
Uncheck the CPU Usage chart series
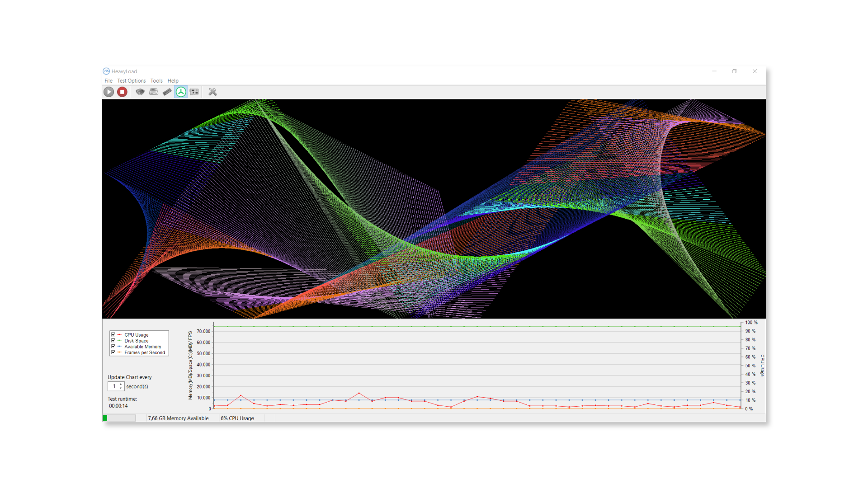pos(113,335)
